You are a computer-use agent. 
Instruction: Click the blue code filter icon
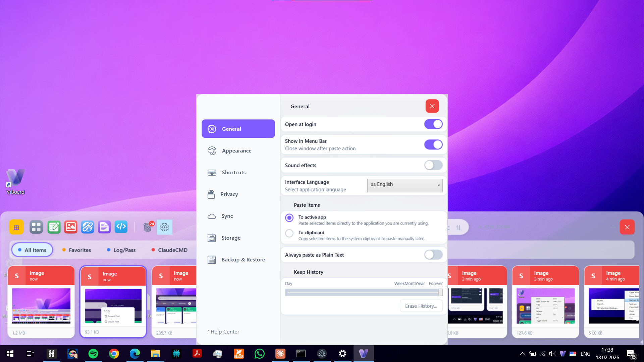121,227
